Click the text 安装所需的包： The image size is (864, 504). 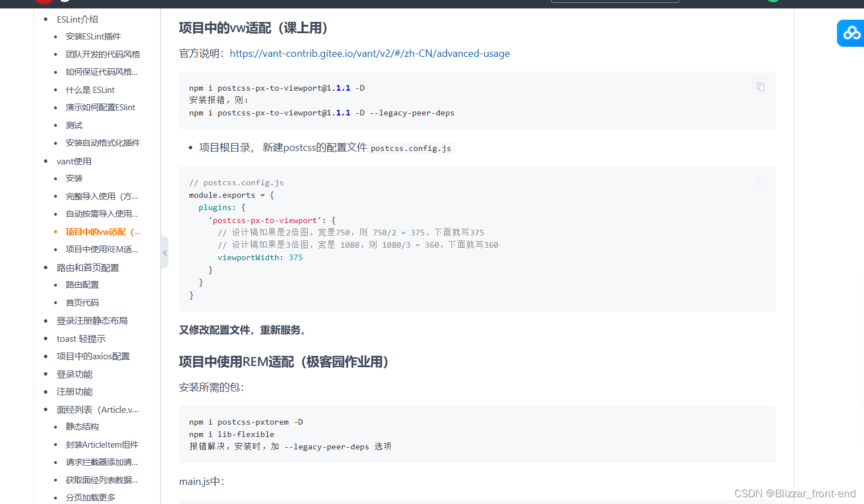(x=211, y=387)
